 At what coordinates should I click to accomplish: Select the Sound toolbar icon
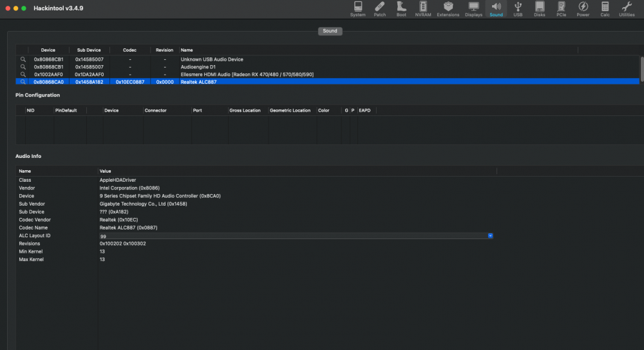496,8
